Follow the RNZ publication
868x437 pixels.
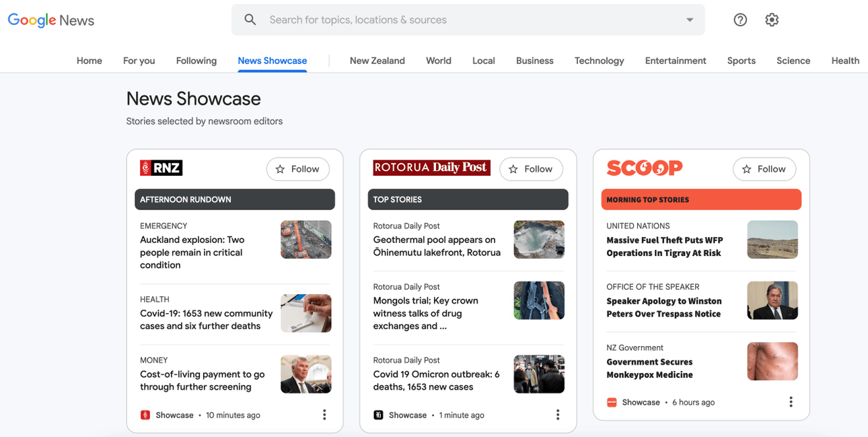(297, 169)
